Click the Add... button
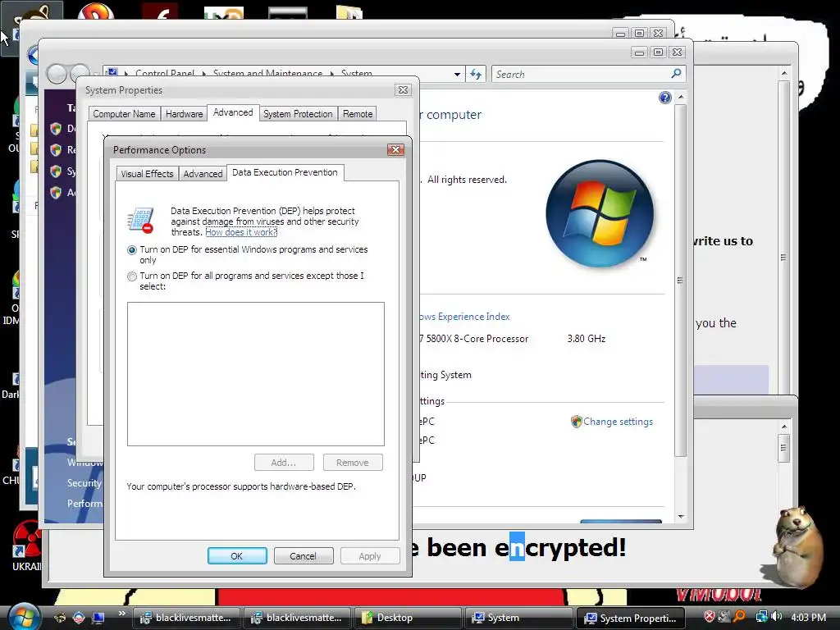 [283, 463]
